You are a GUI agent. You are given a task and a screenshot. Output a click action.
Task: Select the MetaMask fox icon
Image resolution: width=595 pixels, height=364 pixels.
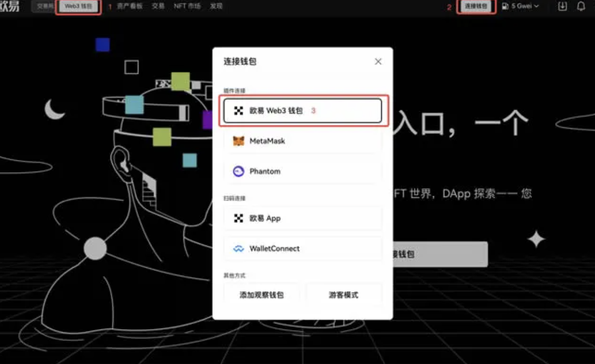click(x=238, y=141)
